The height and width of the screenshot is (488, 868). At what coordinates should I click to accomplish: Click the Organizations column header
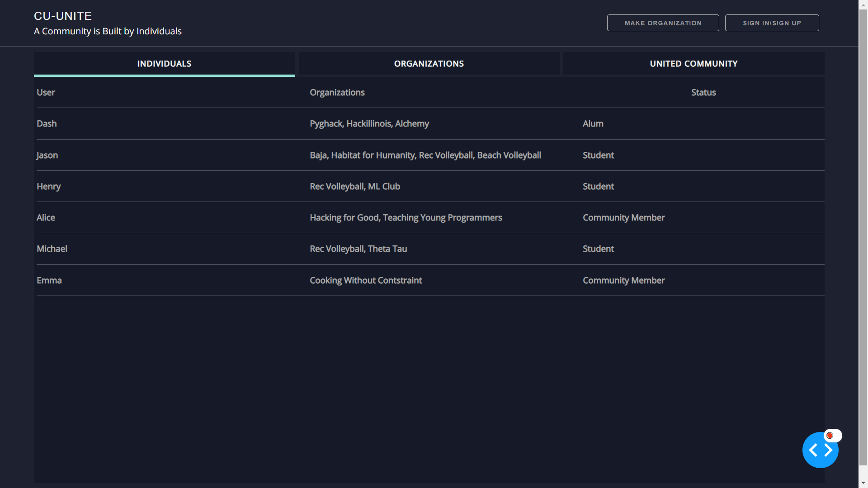tap(337, 92)
